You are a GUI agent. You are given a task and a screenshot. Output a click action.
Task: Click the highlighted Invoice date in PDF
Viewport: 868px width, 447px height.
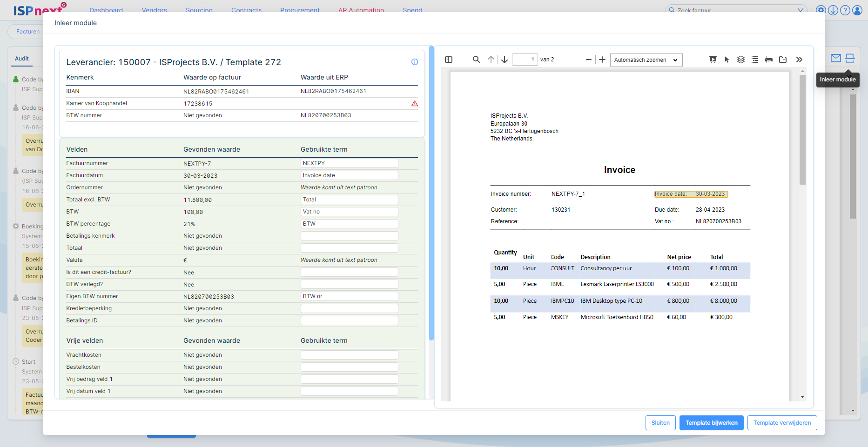click(691, 194)
